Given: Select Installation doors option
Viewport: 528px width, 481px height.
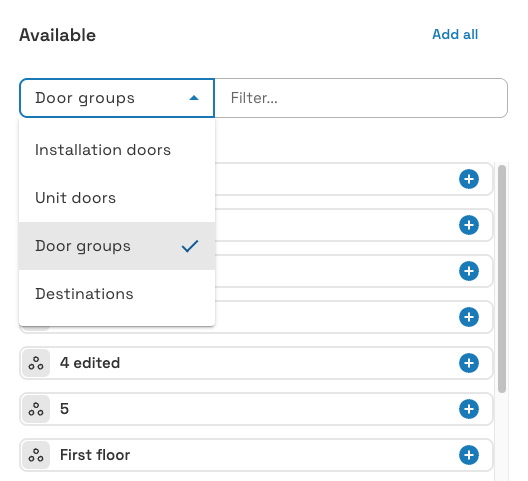Looking at the screenshot, I should click(117, 150).
